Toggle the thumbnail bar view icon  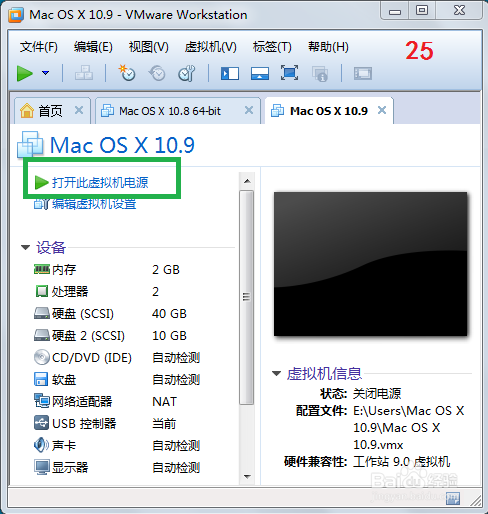(x=260, y=73)
